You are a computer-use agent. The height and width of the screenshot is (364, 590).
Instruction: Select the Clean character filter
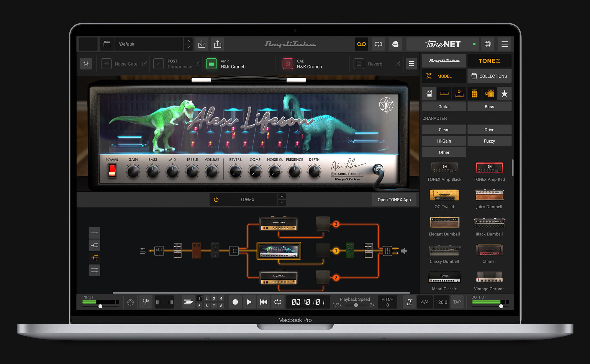point(444,129)
